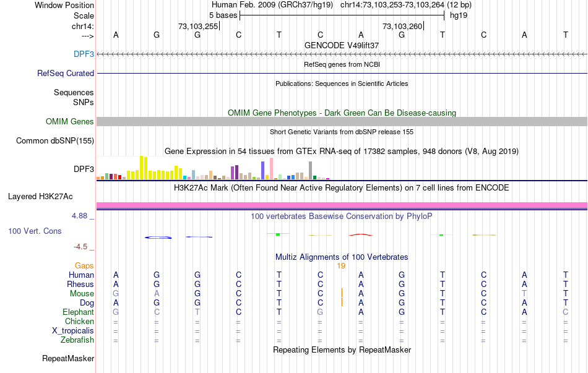
Task: Click Multiz Alignments of 100 Vertebrates title
Action: pos(342,257)
